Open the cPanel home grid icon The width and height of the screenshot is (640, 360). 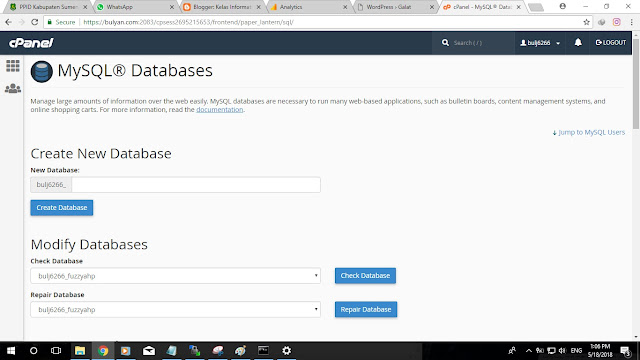pyautogui.click(x=13, y=66)
